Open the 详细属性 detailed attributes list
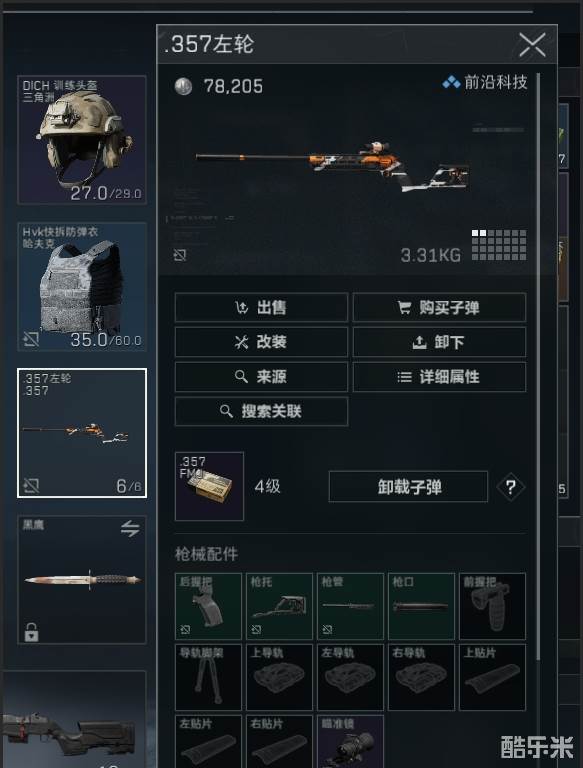This screenshot has width=583, height=768. [439, 377]
